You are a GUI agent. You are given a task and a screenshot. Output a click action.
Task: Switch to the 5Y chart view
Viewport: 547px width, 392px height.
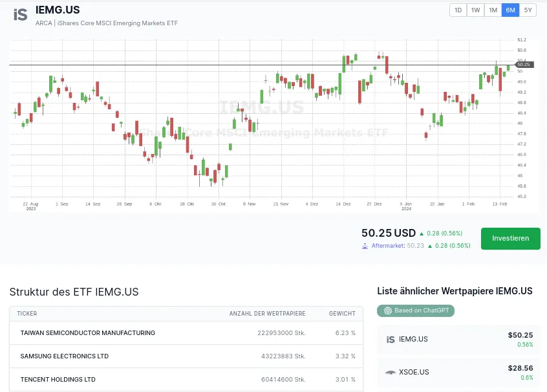(x=527, y=10)
